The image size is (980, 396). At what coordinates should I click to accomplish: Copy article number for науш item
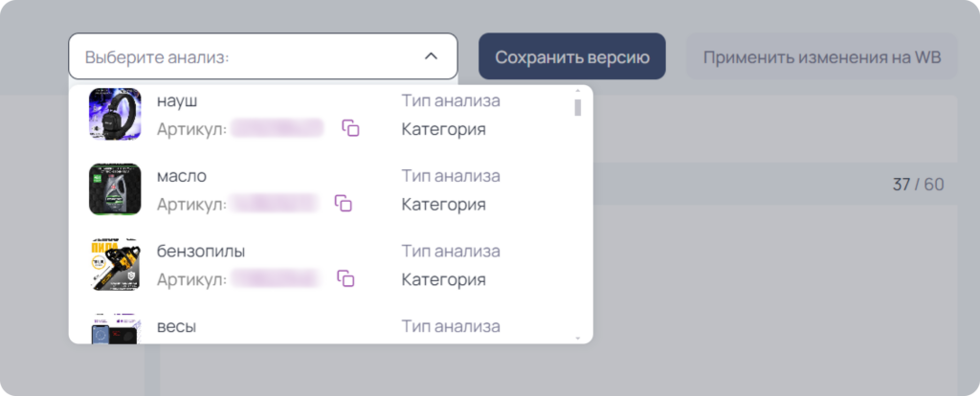pyautogui.click(x=350, y=128)
